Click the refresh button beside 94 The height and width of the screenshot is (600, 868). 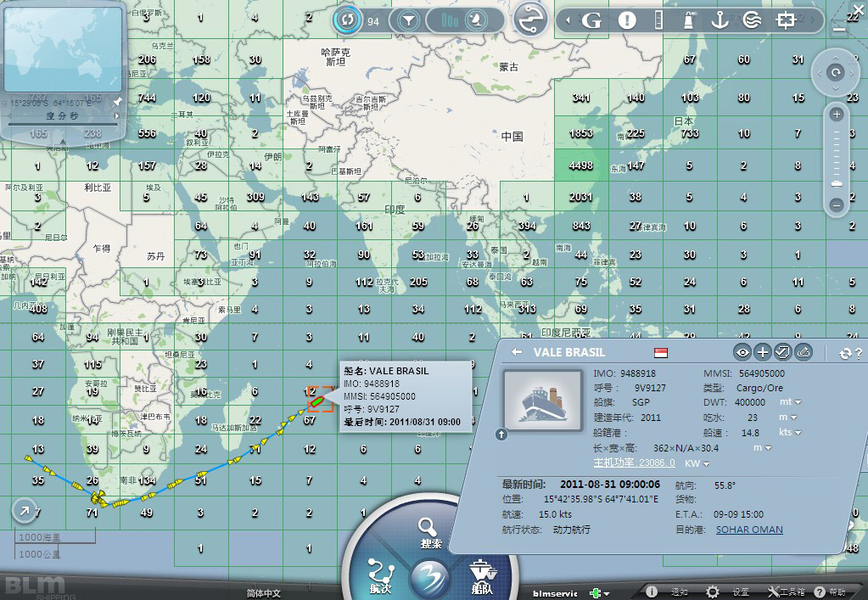[347, 20]
